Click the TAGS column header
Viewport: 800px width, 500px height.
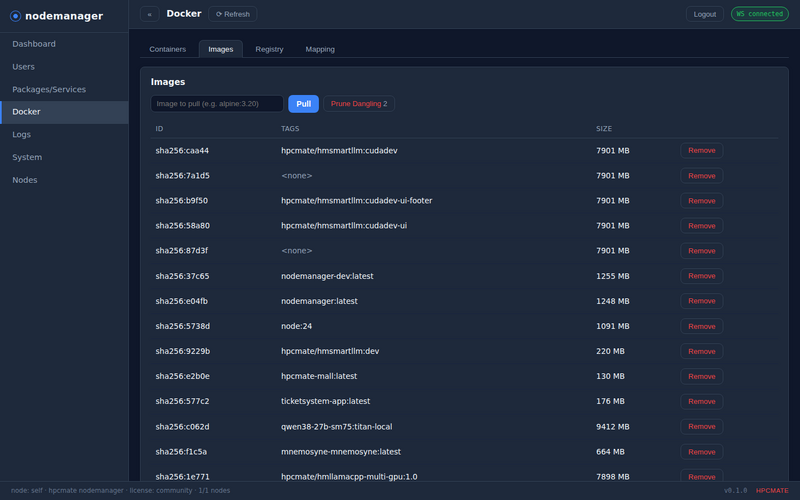click(290, 129)
